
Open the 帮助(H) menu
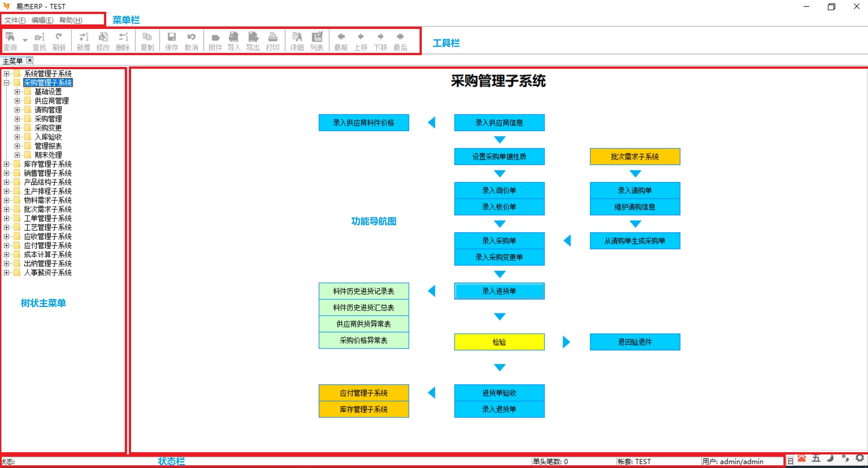(x=71, y=20)
